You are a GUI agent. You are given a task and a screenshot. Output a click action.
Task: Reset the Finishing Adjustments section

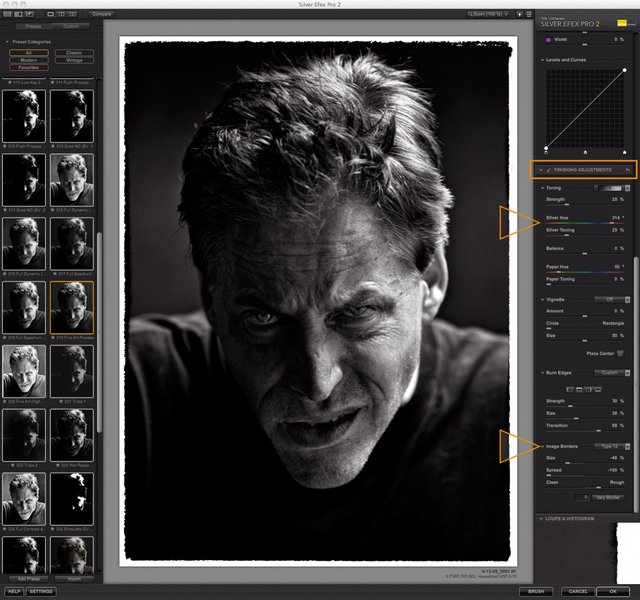click(x=627, y=170)
